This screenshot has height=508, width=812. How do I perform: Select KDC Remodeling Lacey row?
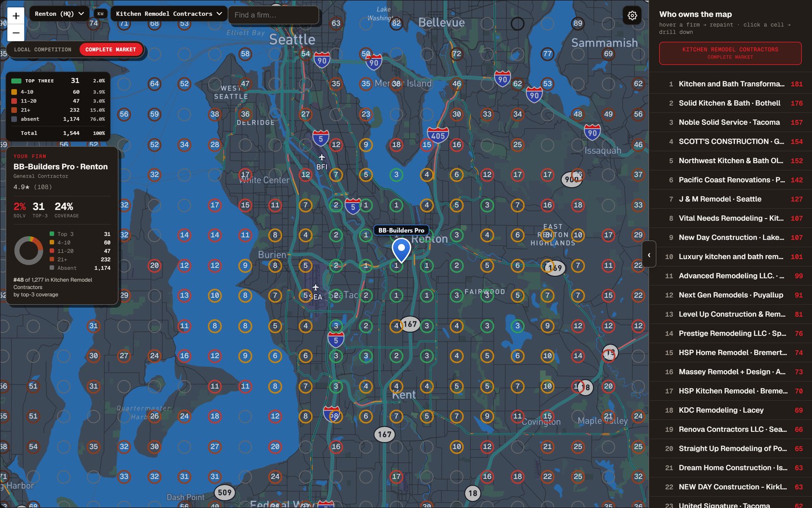coord(731,410)
